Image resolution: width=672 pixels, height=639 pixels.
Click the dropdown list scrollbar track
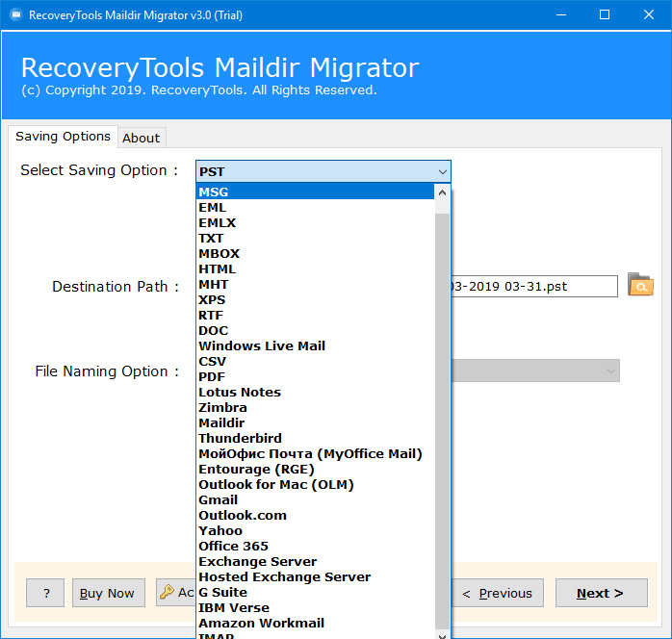(442, 420)
